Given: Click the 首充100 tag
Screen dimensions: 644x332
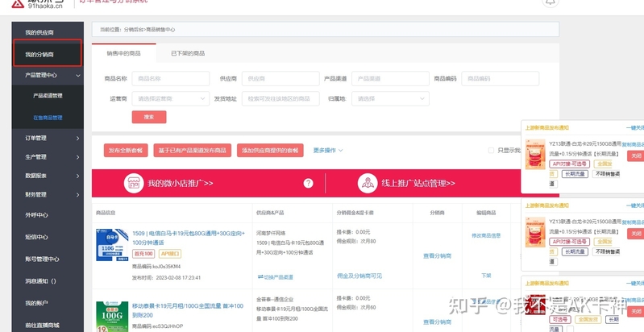Looking at the screenshot, I should click(x=143, y=254).
